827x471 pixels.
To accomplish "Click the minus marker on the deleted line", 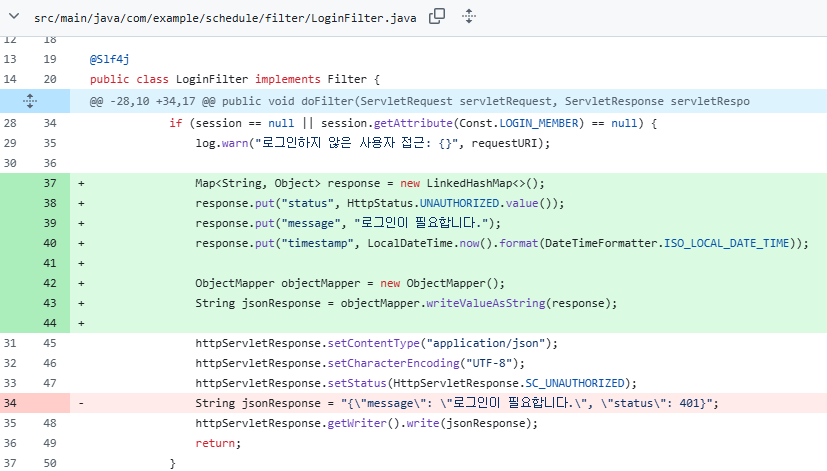I will 81,403.
